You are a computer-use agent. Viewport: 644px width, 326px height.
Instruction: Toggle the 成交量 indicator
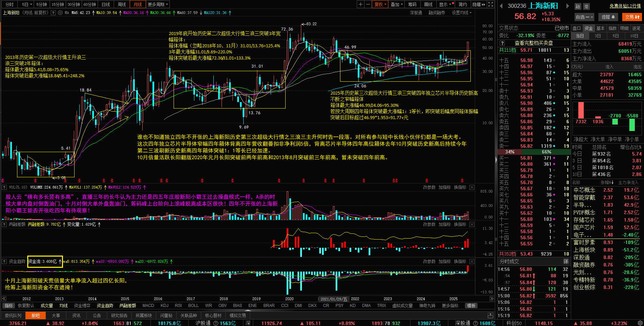47,306
